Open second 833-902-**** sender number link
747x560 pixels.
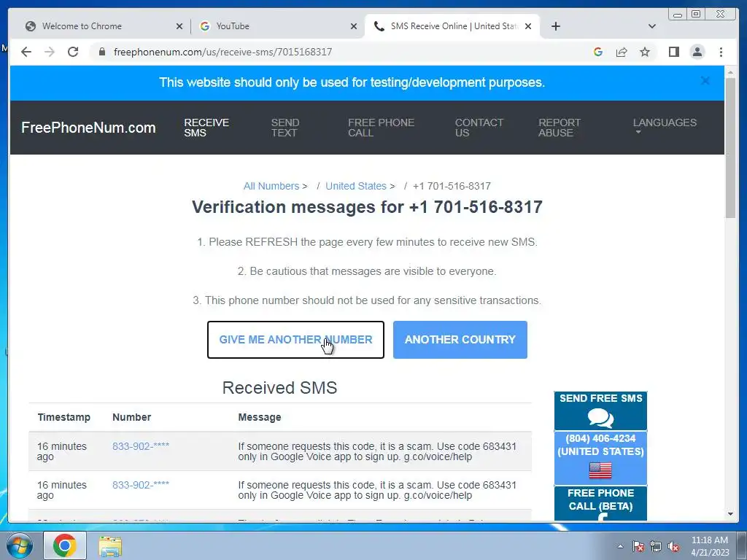click(141, 485)
